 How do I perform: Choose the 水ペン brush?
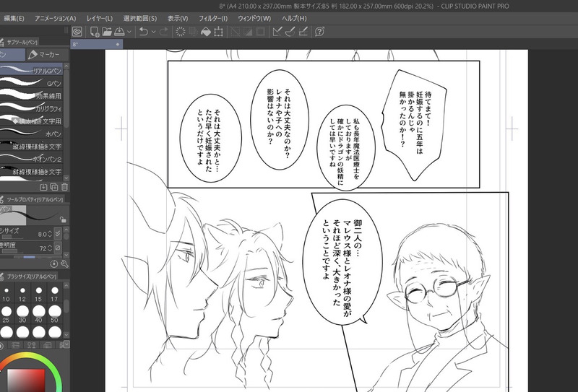tap(31, 134)
